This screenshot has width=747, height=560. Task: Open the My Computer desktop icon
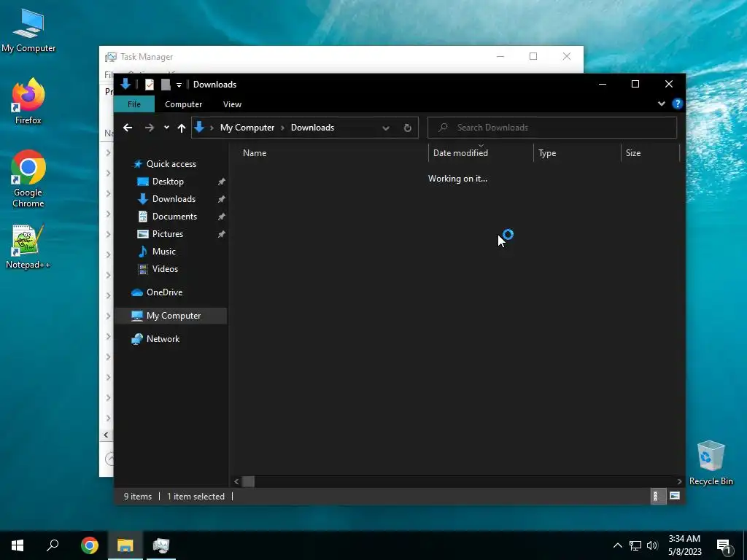pyautogui.click(x=28, y=30)
